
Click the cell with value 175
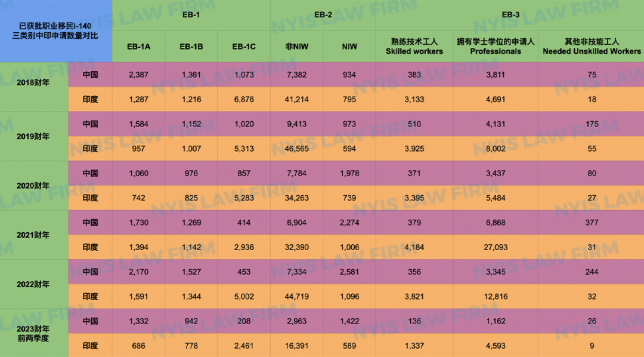pos(592,124)
